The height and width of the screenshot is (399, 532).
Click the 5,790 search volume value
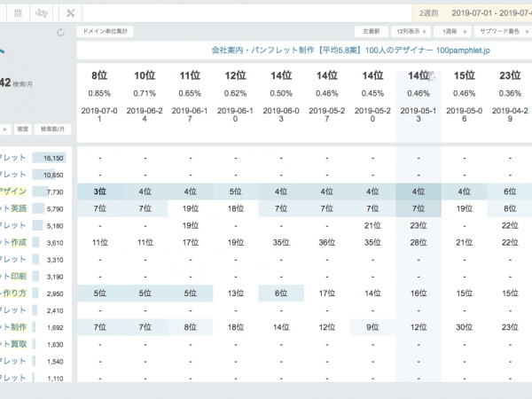coord(55,209)
